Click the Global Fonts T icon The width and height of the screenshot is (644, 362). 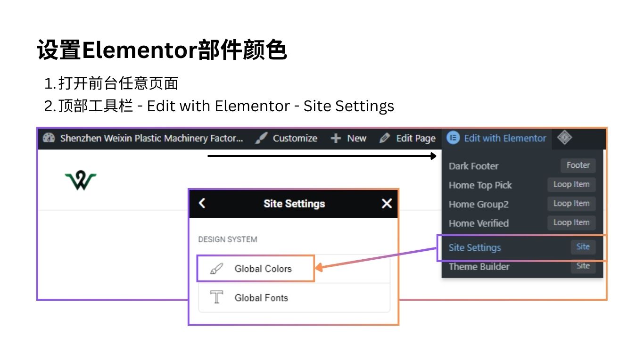pyautogui.click(x=216, y=297)
